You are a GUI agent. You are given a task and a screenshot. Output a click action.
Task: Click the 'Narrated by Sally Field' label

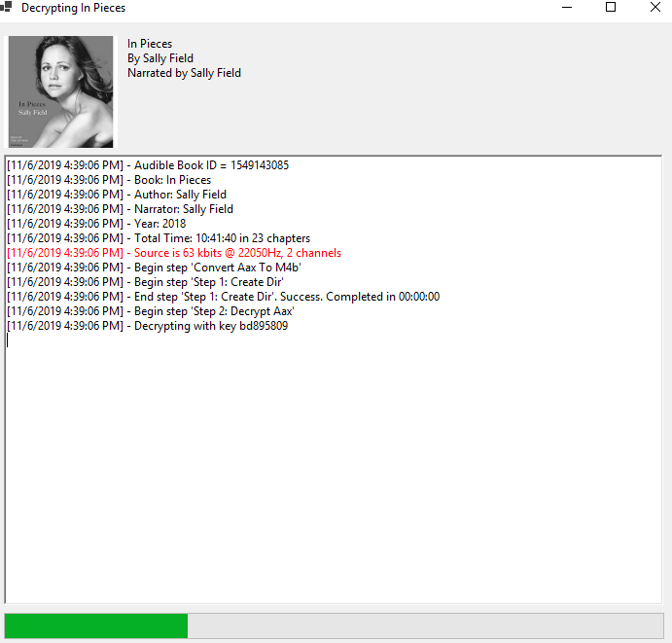click(184, 73)
